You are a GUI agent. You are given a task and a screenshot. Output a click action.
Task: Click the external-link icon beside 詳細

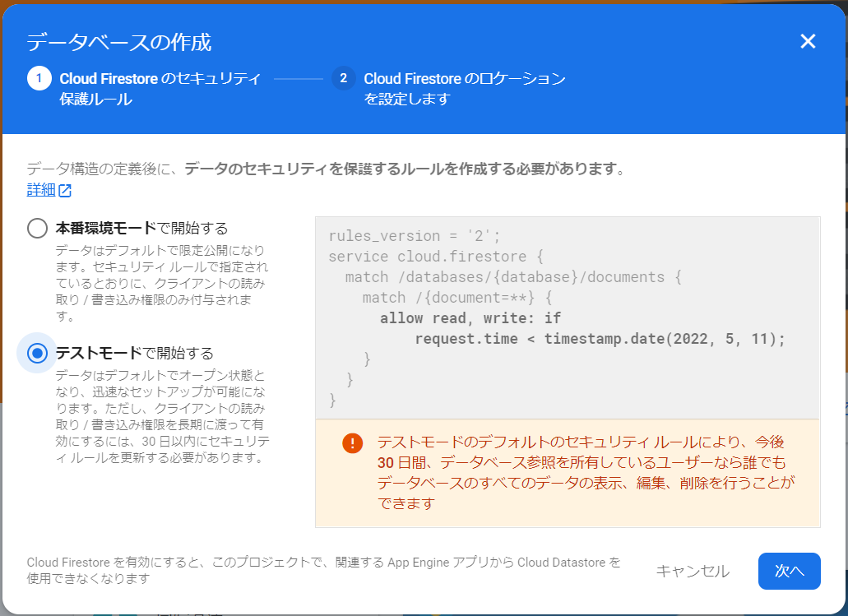pos(65,190)
